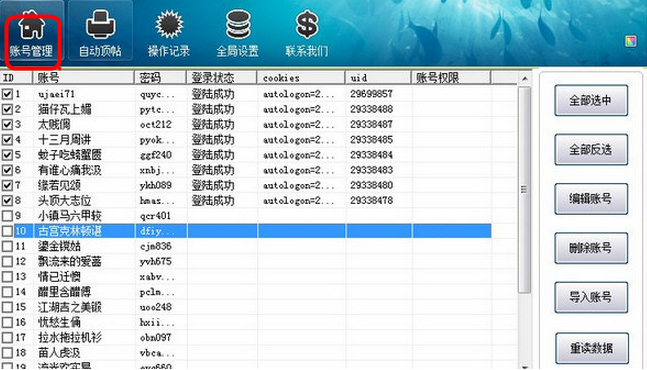This screenshot has width=647, height=370.
Task: Click the 导入账号 button
Action: coord(591,297)
